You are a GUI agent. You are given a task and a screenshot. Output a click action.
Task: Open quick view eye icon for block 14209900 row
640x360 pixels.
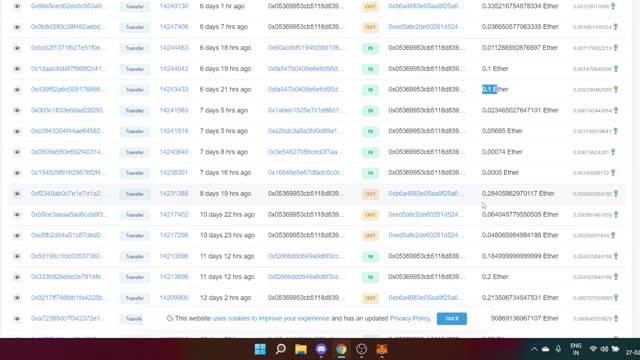[x=17, y=298]
